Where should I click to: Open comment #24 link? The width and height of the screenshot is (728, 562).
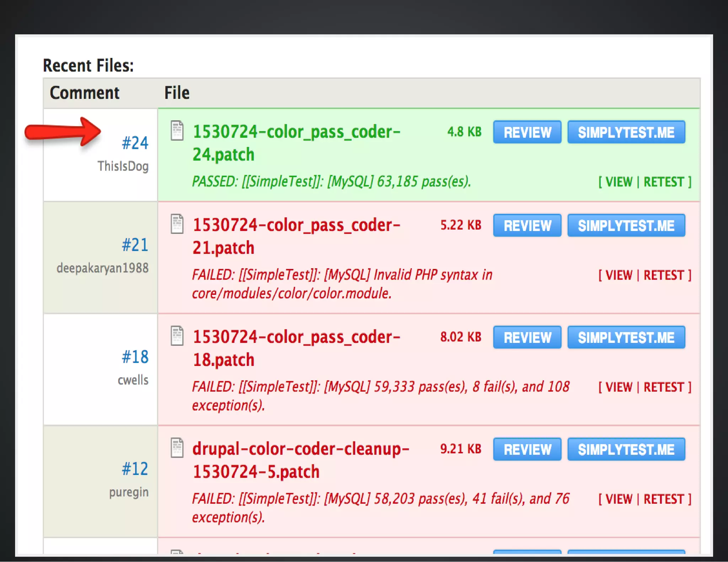(135, 143)
